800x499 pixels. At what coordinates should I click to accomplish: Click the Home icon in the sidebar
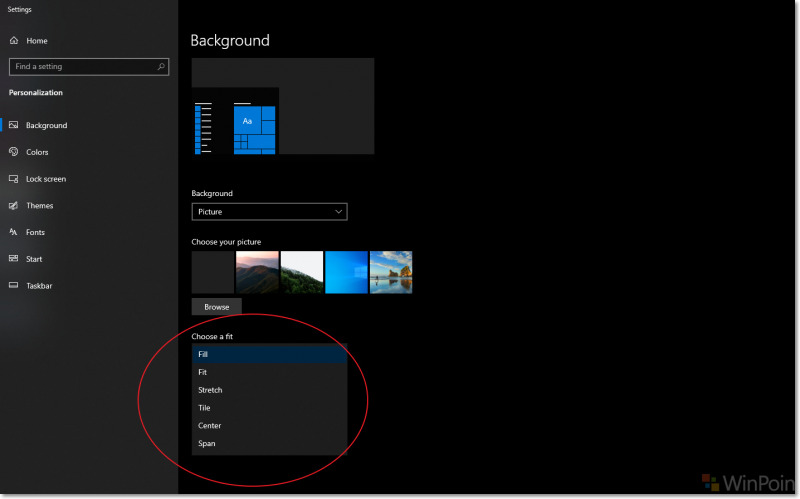(x=14, y=40)
